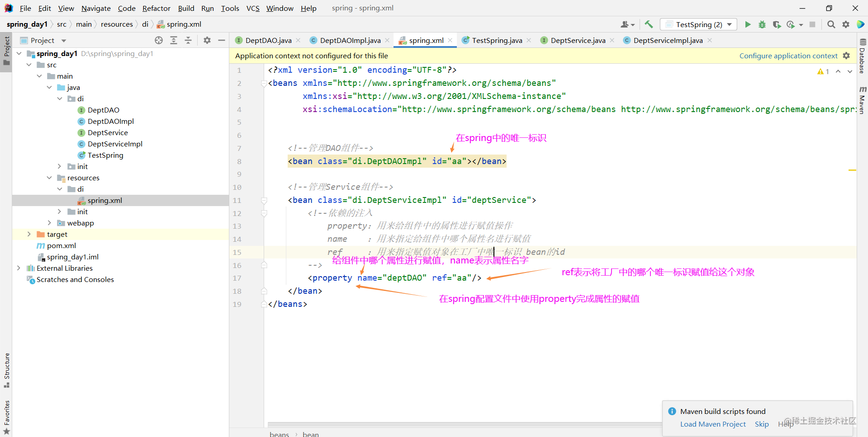Collapse the src folder
This screenshot has height=437, width=868.
pyautogui.click(x=29, y=65)
